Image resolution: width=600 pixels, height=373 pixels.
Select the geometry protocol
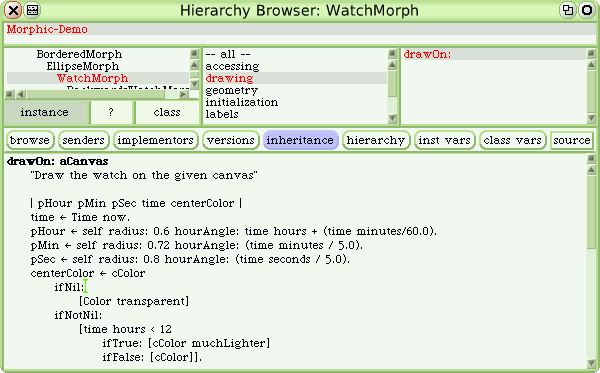tap(232, 90)
